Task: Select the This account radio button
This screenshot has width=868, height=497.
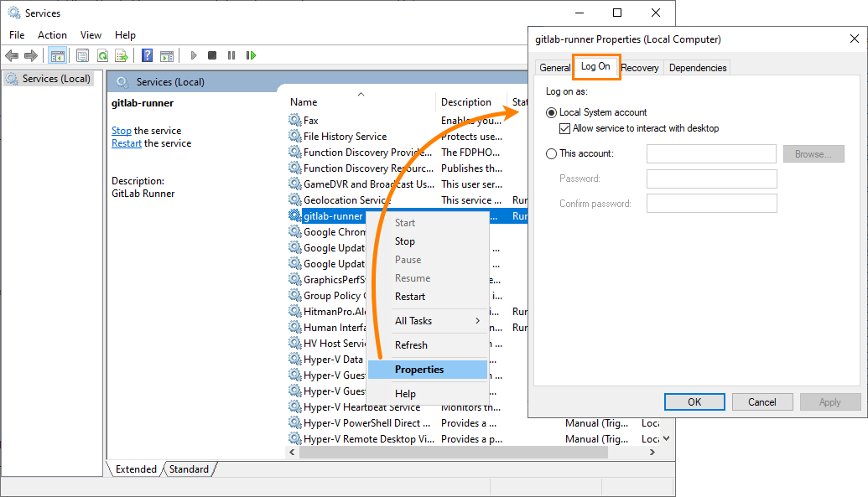Action: 551,153
